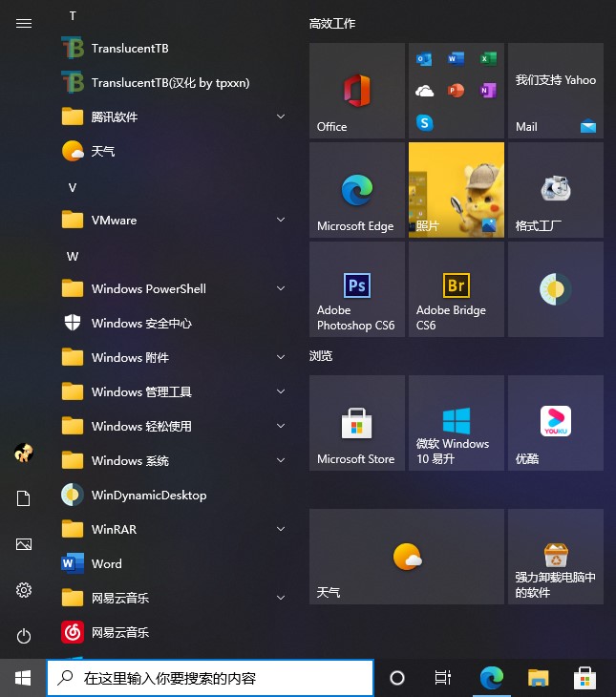The height and width of the screenshot is (697, 616).
Task: Open the 优酷 Youku tile
Action: pyautogui.click(x=556, y=423)
